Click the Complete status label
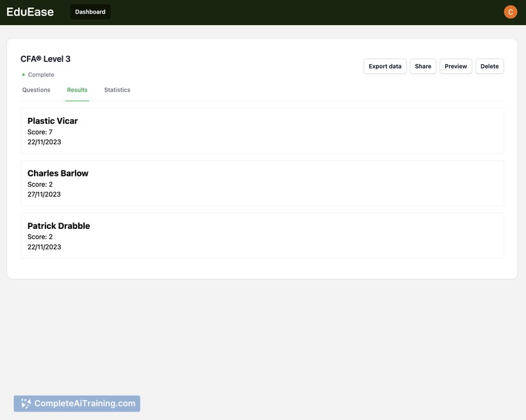 point(41,75)
